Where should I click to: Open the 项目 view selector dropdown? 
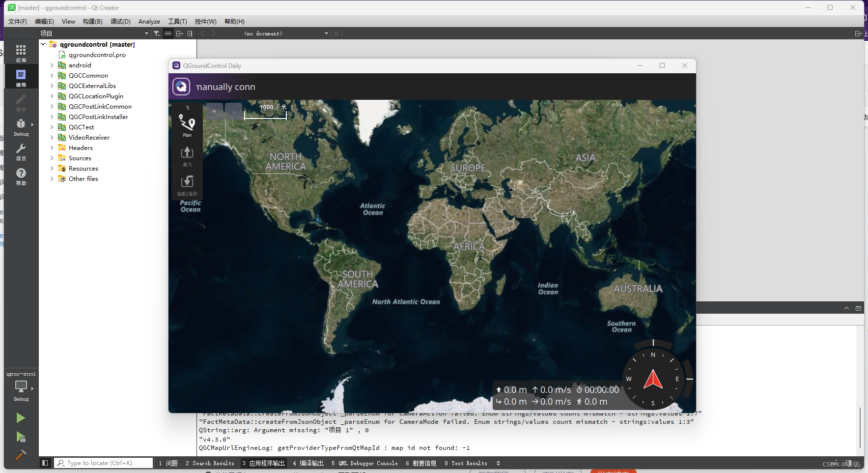94,33
